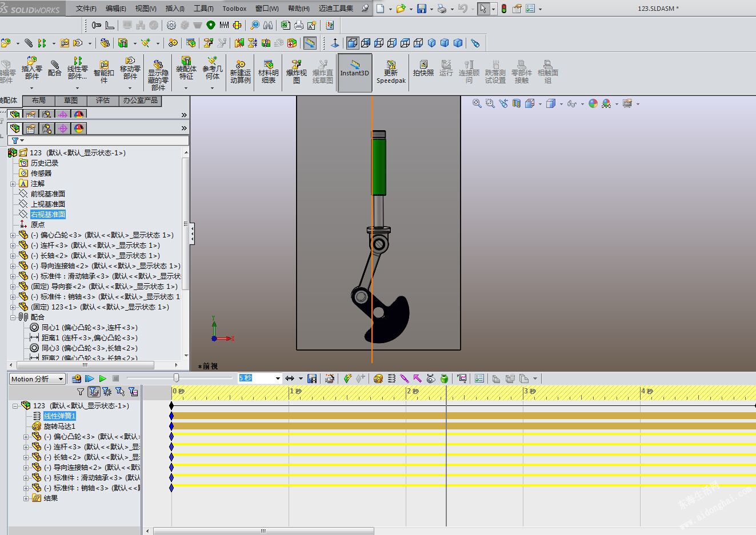Image resolution: width=756 pixels, height=535 pixels.
Task: Stop the motion study playback
Action: 115,379
